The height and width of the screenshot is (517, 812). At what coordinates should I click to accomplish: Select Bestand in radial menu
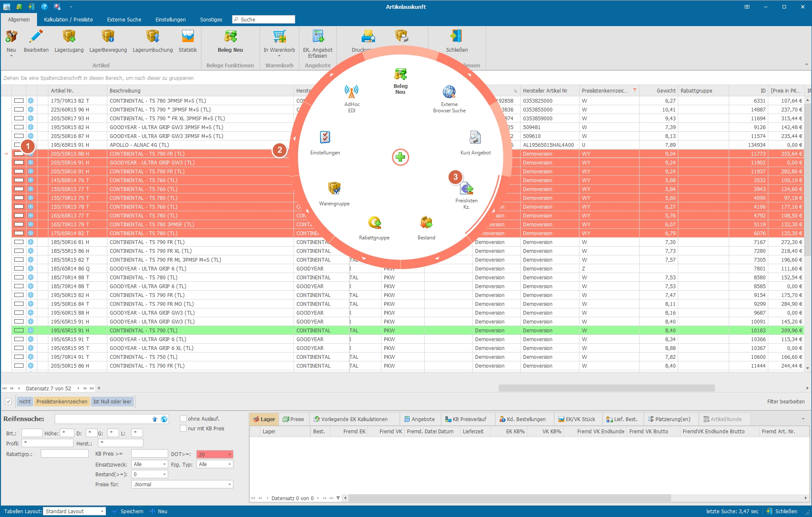tap(426, 228)
